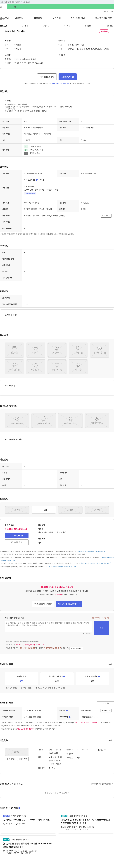Expand the 지도 보기 dropdown for 근무 예정지
Screen dimensions: 114x868
[106, 216]
